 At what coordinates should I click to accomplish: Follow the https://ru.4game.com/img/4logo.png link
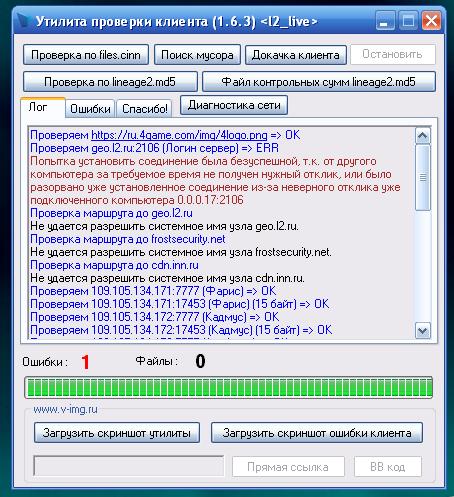(x=179, y=135)
